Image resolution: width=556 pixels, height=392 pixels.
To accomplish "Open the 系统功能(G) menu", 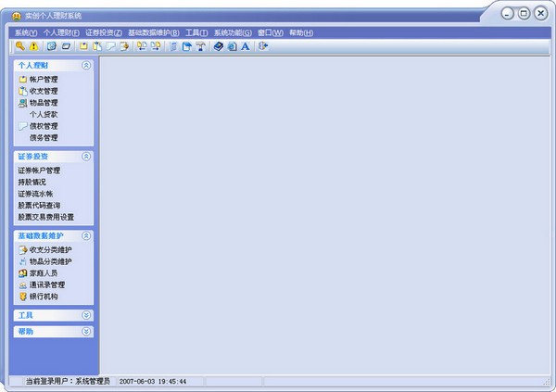I will pos(233,33).
